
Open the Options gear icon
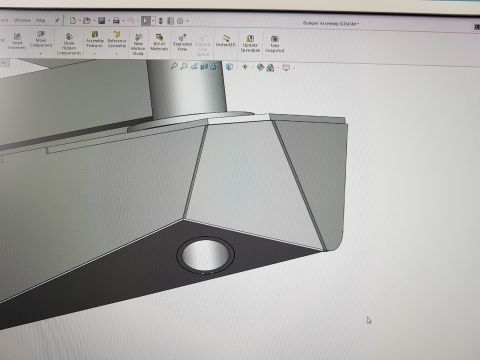point(180,21)
